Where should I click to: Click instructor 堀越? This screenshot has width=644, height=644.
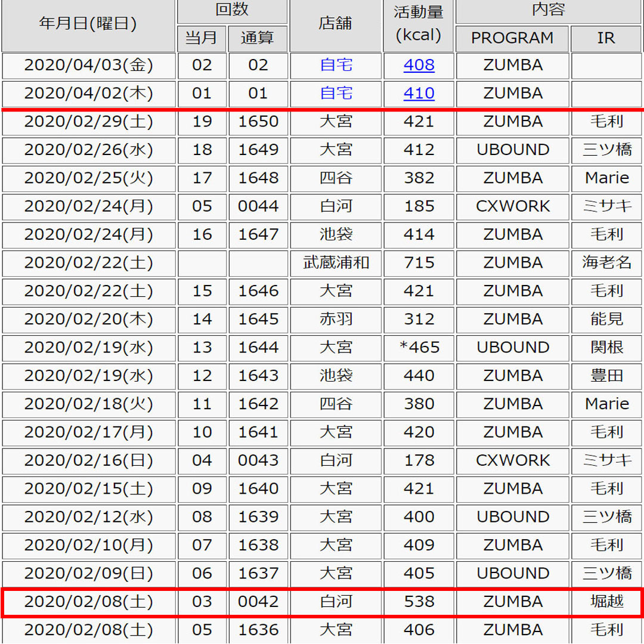pos(606,602)
